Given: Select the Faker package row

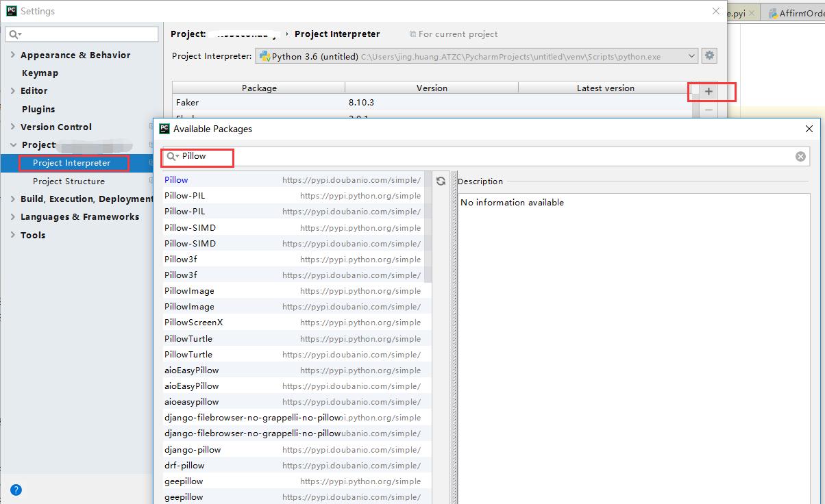Looking at the screenshot, I should [432, 102].
